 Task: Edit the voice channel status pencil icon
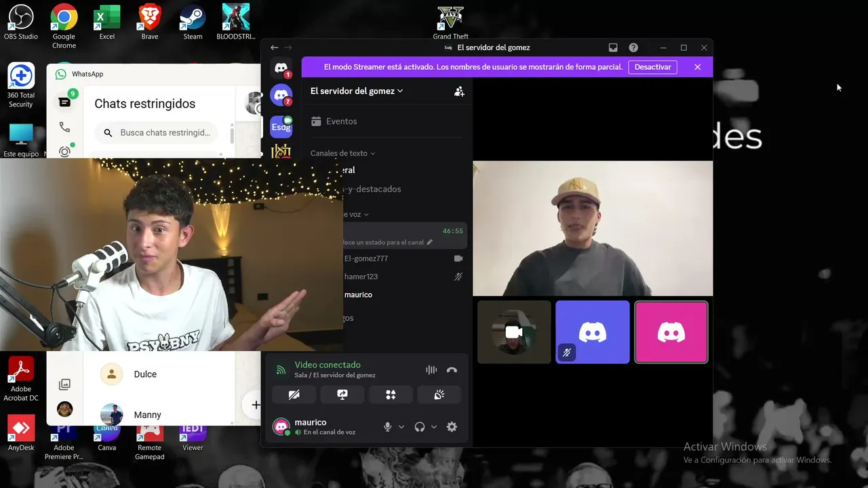coord(429,242)
